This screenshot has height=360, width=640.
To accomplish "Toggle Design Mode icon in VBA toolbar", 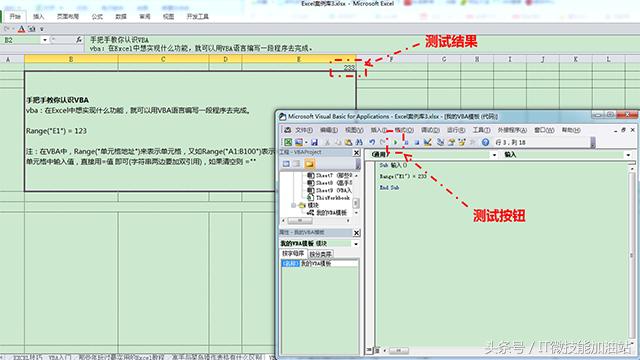I will (427, 142).
